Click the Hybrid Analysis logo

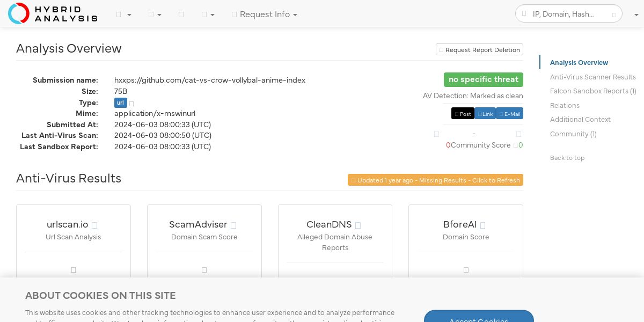53,13
